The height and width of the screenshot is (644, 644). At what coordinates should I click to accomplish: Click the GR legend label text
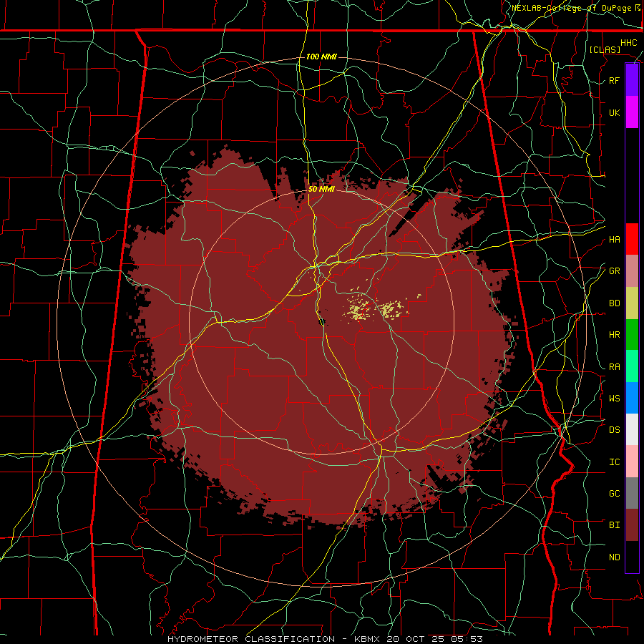coord(614,271)
